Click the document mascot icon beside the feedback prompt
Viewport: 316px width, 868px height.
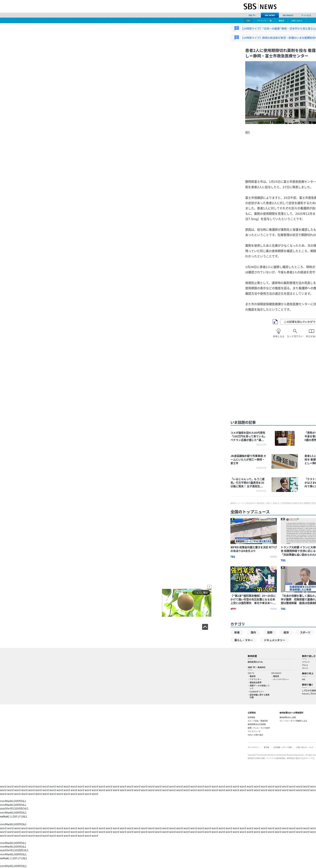275,322
